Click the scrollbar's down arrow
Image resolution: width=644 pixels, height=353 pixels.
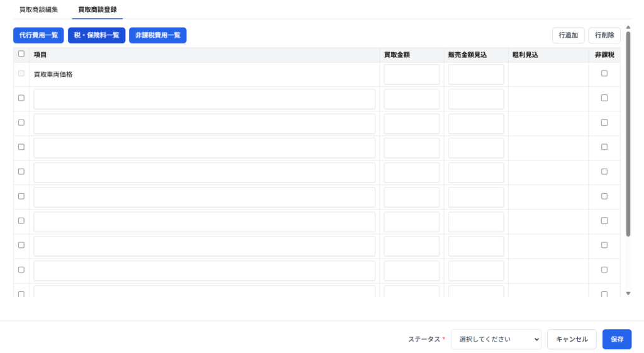(x=628, y=293)
